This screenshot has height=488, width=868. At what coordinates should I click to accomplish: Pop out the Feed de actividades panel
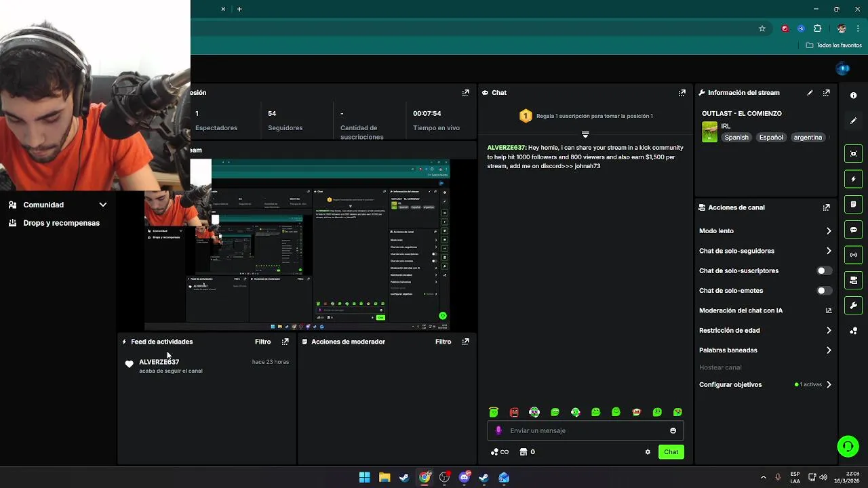click(285, 342)
